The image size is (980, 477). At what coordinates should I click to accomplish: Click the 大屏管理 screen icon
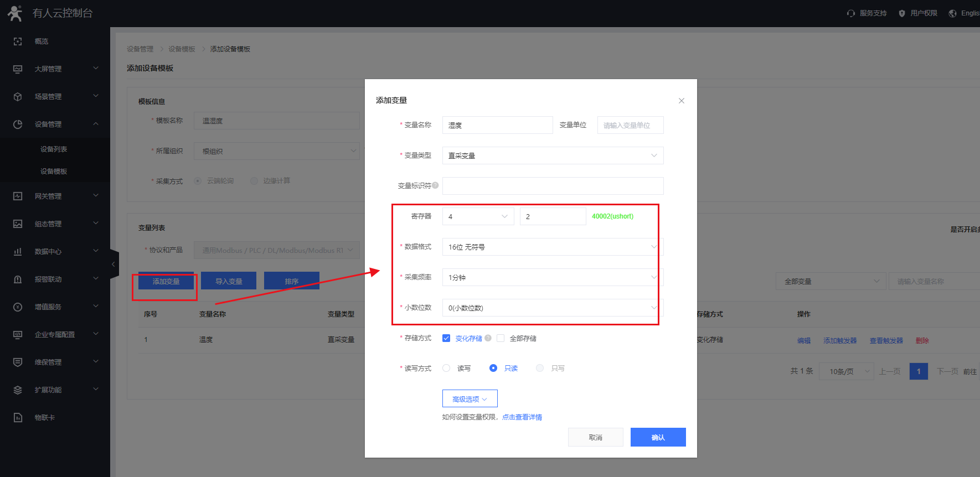tap(18, 69)
